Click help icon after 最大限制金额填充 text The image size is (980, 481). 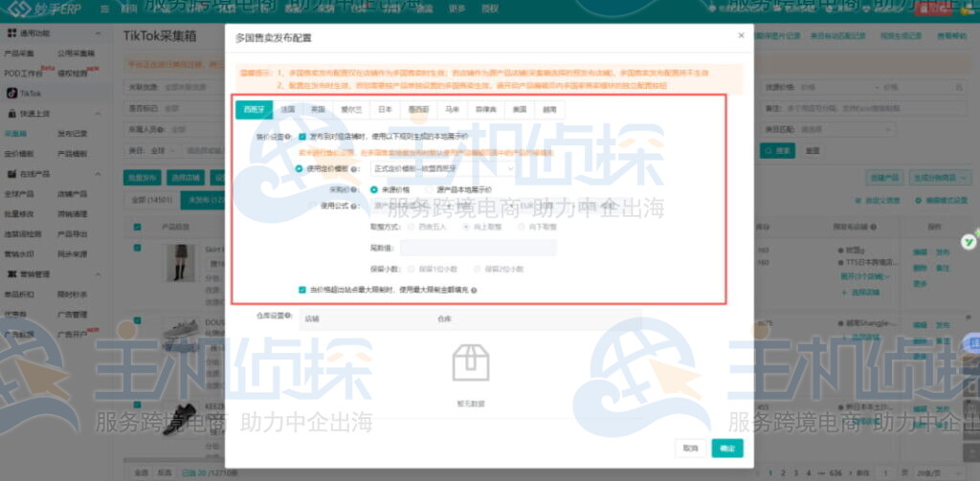point(475,290)
